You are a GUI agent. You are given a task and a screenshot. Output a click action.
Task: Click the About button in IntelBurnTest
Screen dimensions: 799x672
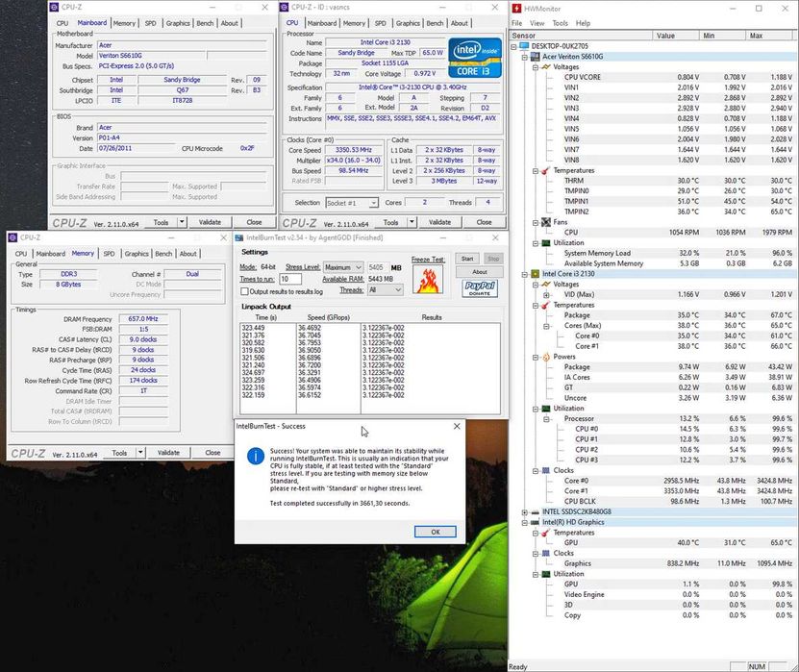[x=480, y=271]
